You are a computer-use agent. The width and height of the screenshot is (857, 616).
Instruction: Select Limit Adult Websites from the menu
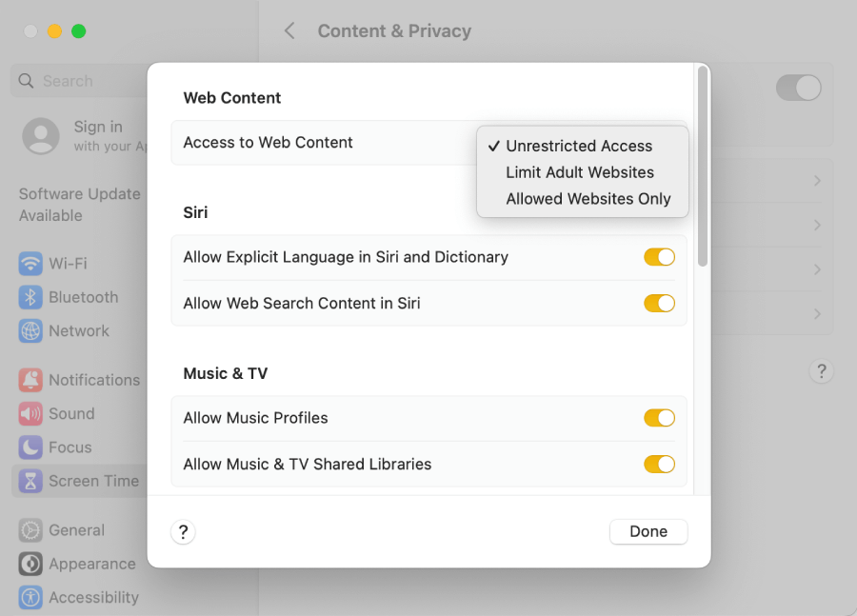[580, 172]
